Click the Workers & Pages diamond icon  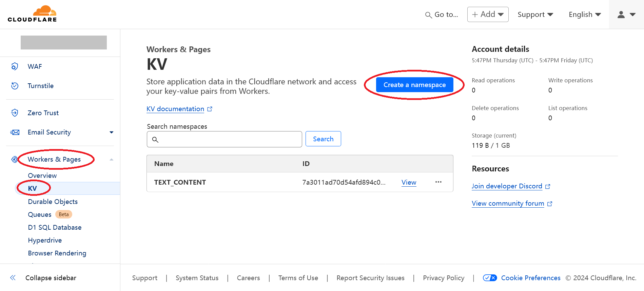pyautogui.click(x=15, y=159)
